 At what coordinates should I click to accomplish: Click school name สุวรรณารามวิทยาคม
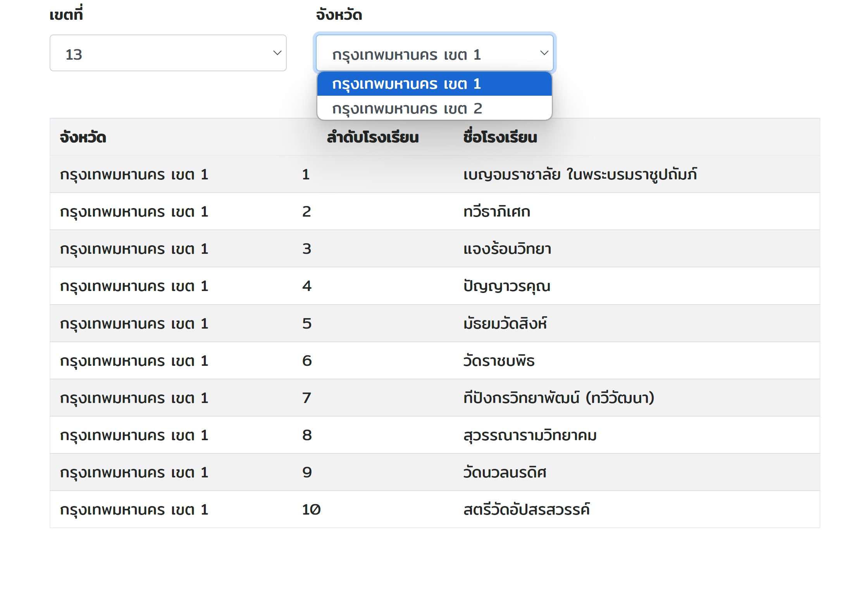530,435
